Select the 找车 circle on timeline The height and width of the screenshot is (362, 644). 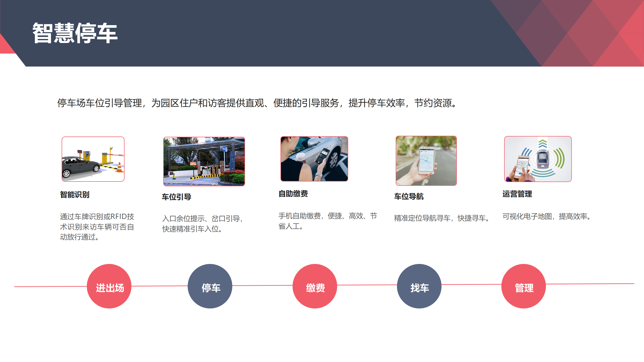(419, 286)
